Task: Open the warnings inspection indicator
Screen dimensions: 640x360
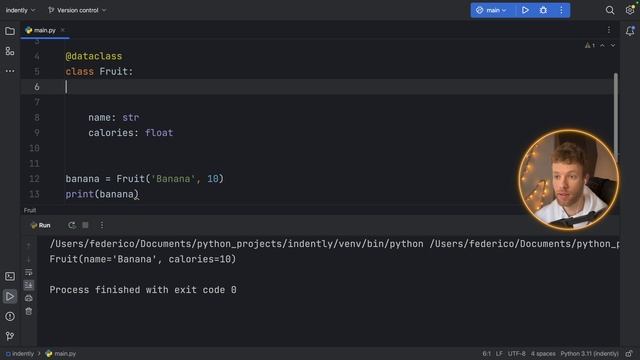Action: 589,45
